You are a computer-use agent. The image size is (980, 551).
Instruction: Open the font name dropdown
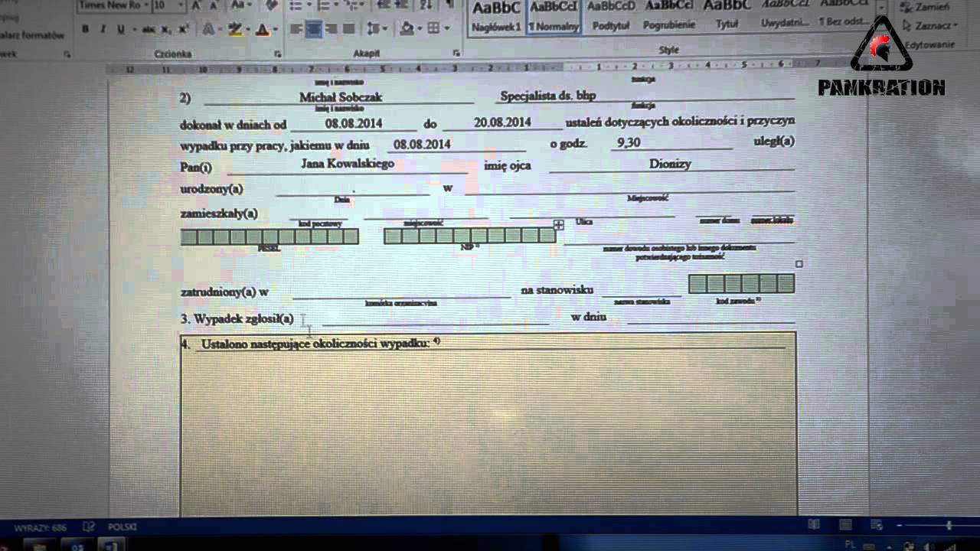(145, 6)
